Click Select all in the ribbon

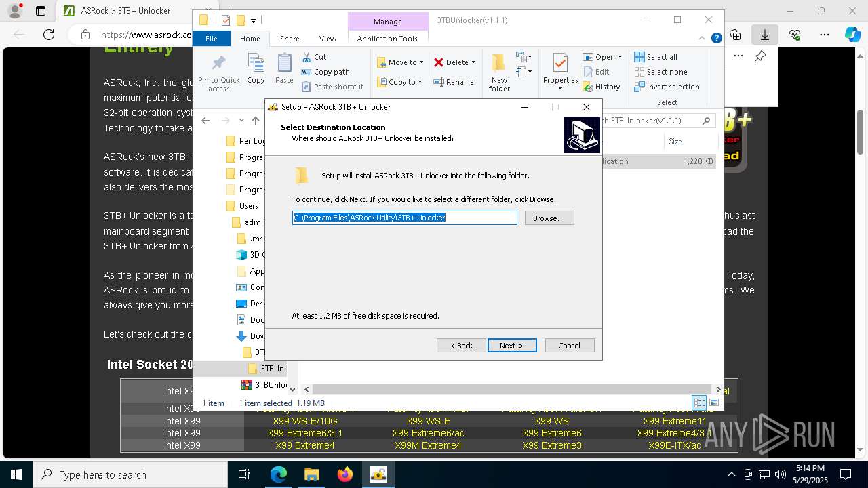(x=656, y=57)
